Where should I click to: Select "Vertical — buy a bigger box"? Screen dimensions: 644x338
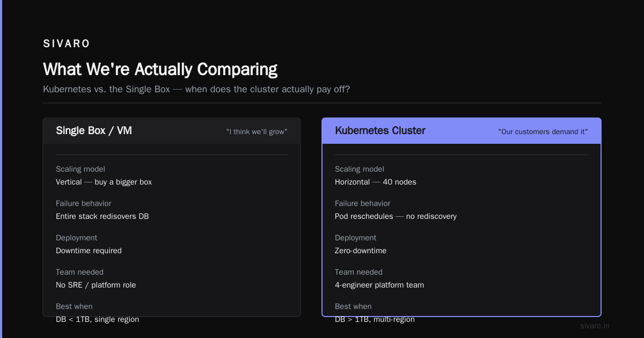click(104, 182)
